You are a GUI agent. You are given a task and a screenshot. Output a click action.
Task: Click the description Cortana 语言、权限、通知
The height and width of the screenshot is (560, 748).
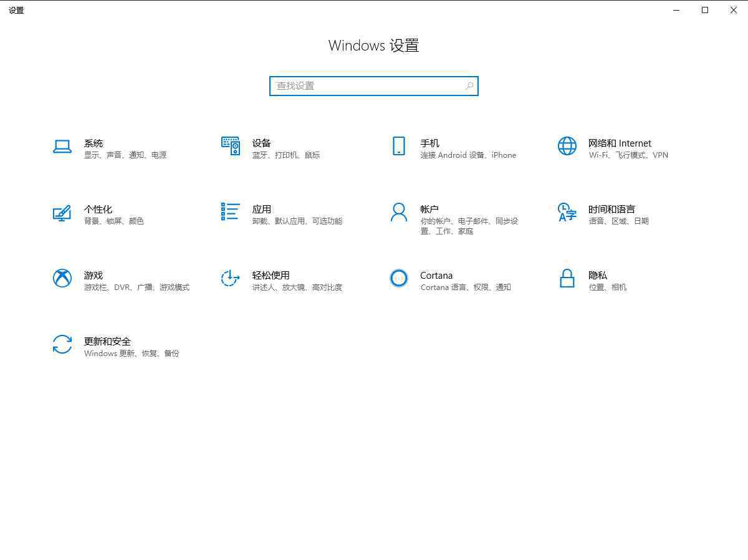(x=466, y=287)
